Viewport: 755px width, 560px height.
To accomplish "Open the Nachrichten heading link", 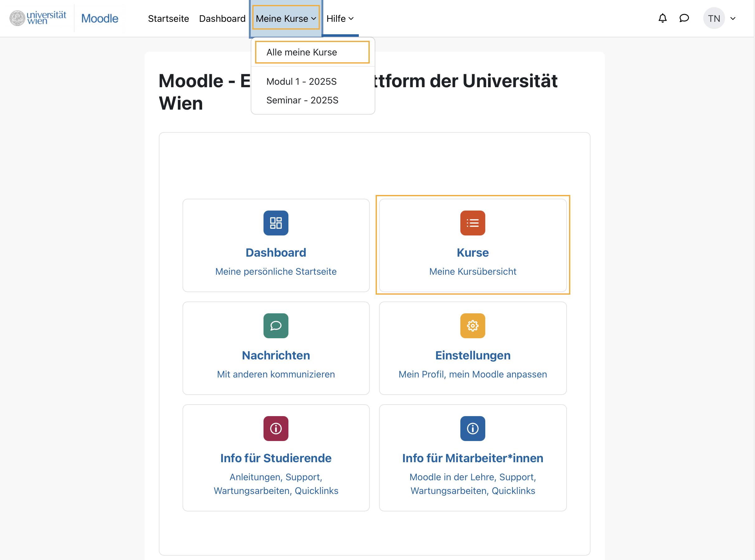I will pos(276,355).
